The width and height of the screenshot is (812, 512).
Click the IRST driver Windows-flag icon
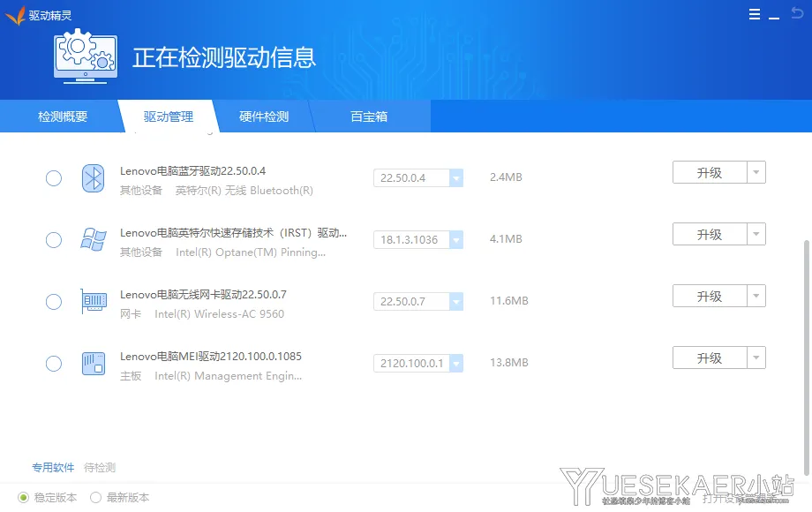[x=94, y=240]
